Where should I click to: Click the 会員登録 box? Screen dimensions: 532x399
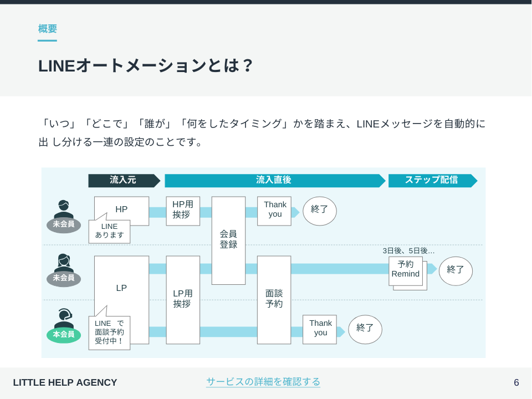click(x=228, y=240)
